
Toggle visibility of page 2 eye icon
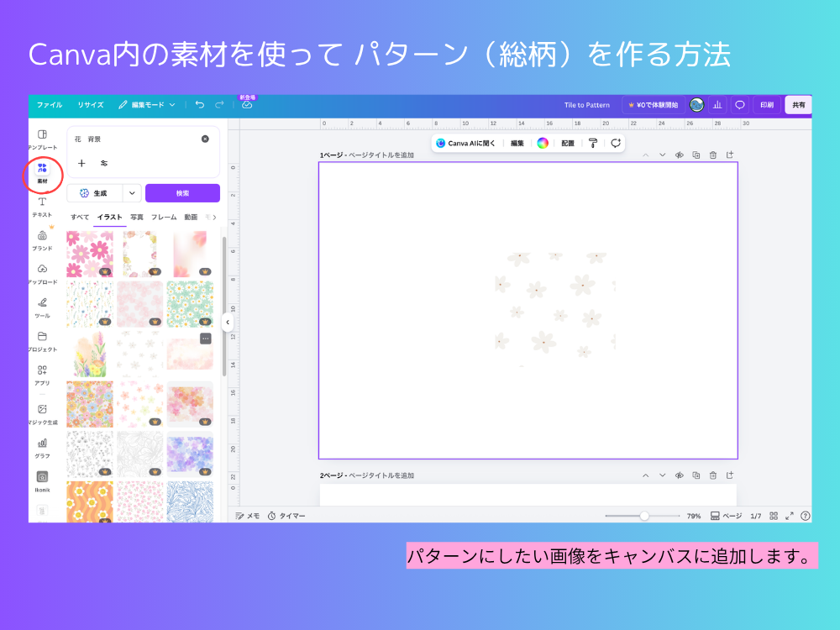click(x=680, y=475)
